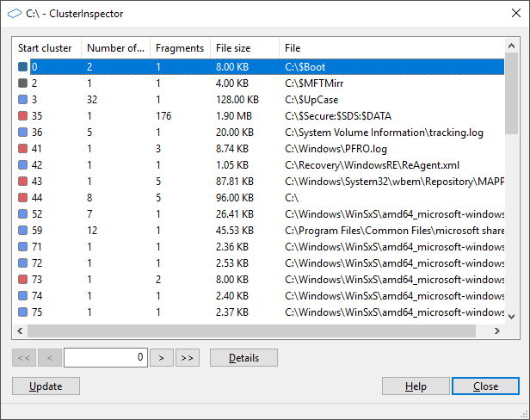This screenshot has width=530, height=420.
Task: Click the Close button
Action: (486, 386)
